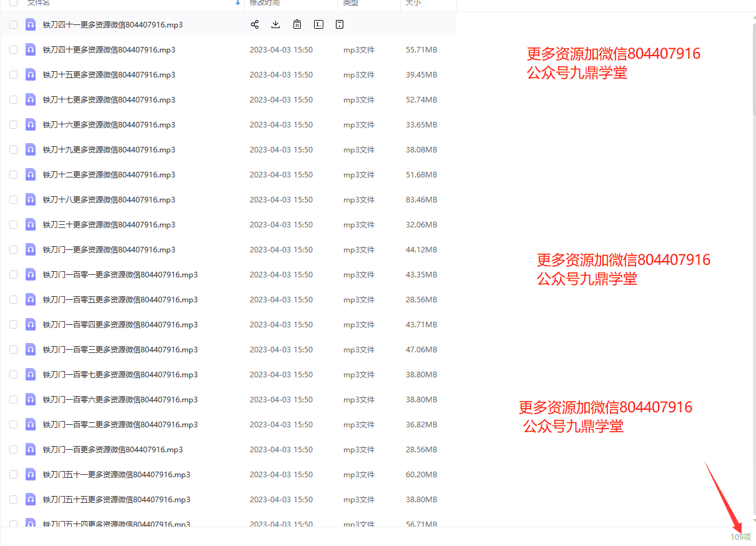Download the 铁刀四十一 mp3 file
756x546 pixels.
click(276, 24)
